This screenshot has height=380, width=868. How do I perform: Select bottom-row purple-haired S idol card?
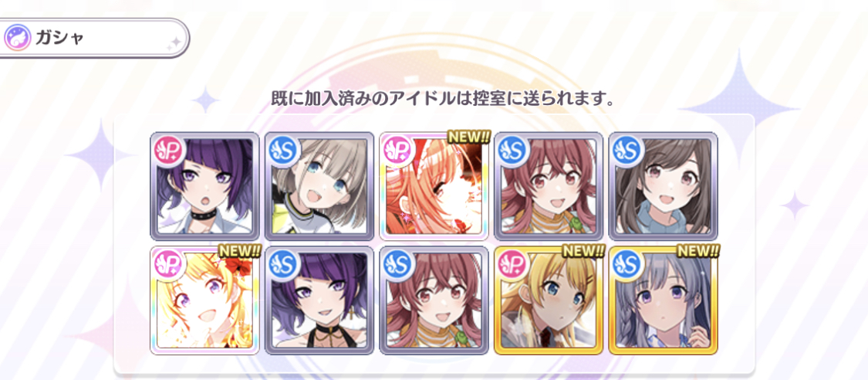coord(319,300)
